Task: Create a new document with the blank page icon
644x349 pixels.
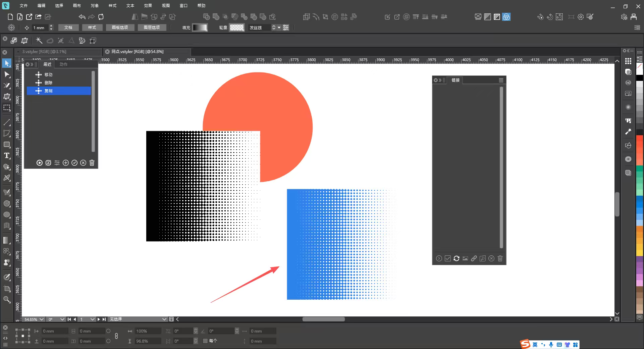Action: 10,17
